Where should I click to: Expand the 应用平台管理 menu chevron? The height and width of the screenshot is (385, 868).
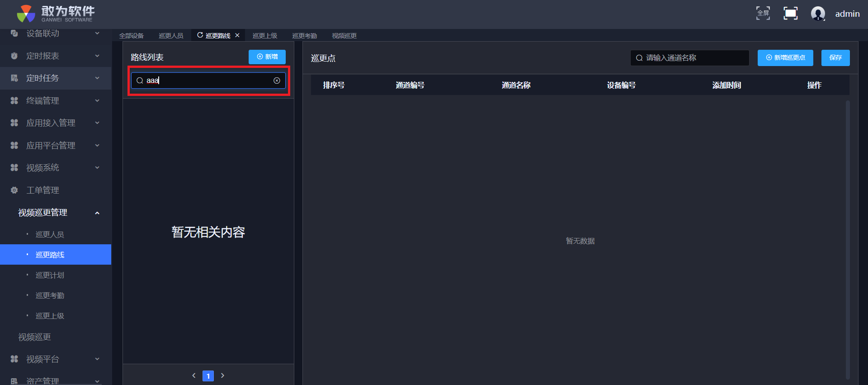pos(97,145)
